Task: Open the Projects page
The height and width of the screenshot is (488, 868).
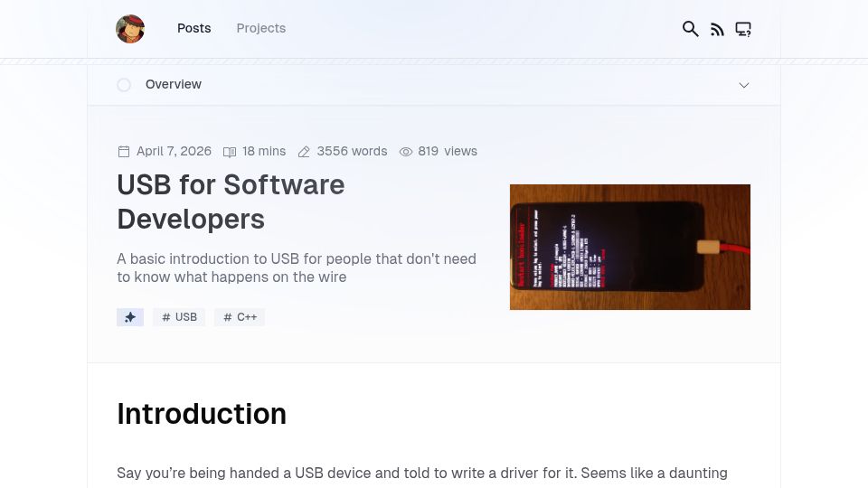Action: [x=260, y=28]
